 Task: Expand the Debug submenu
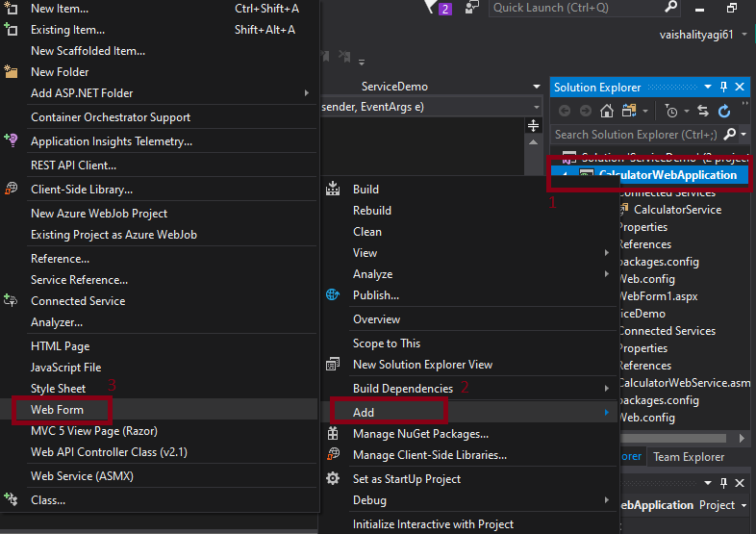(x=470, y=500)
